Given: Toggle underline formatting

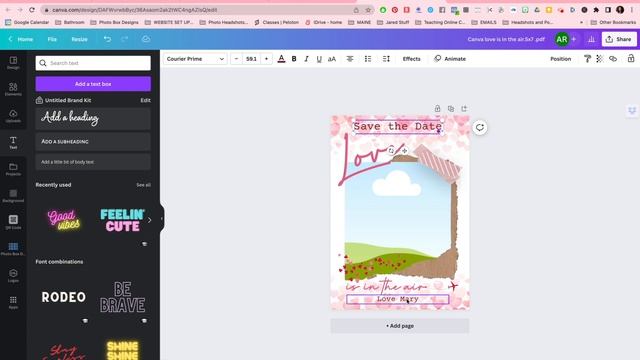Looking at the screenshot, I should [x=319, y=59].
